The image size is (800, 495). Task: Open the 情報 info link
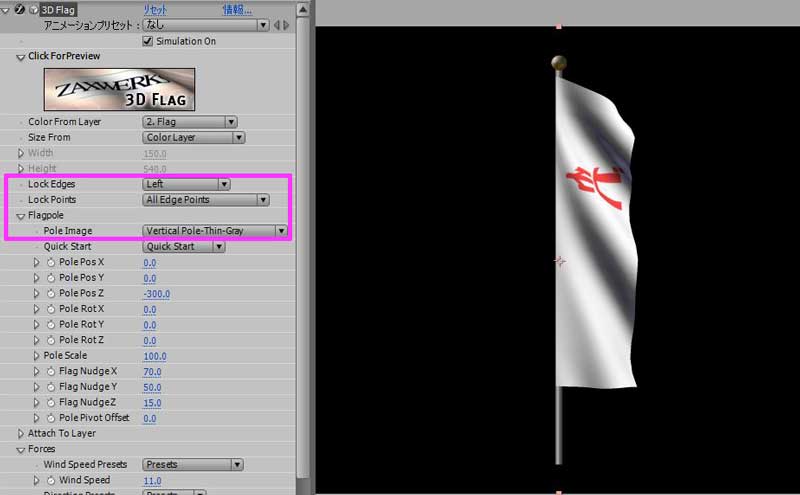click(237, 9)
